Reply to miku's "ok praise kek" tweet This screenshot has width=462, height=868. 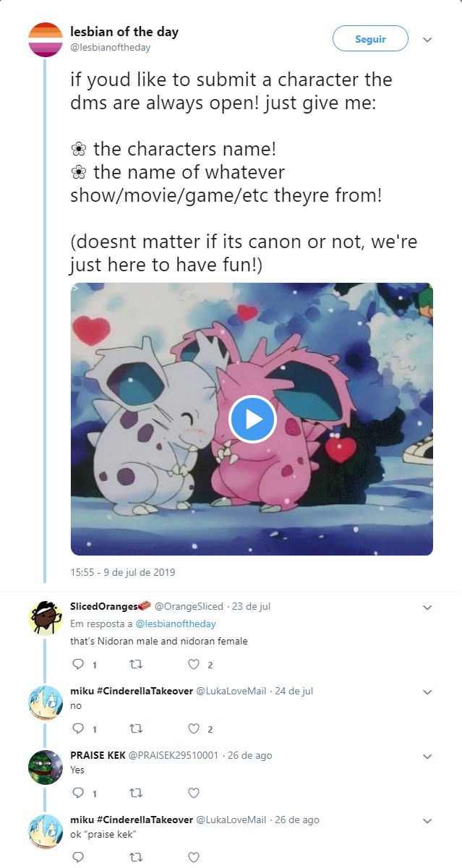78,857
